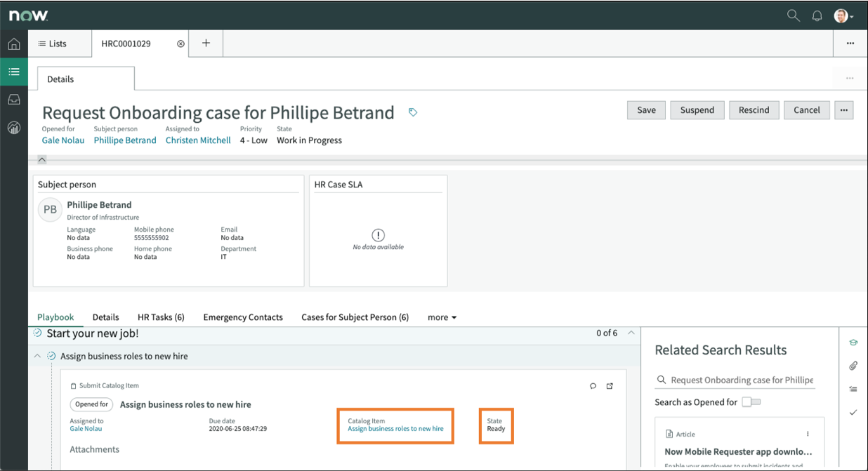Click the status icon beside Assign business roles

[51, 356]
